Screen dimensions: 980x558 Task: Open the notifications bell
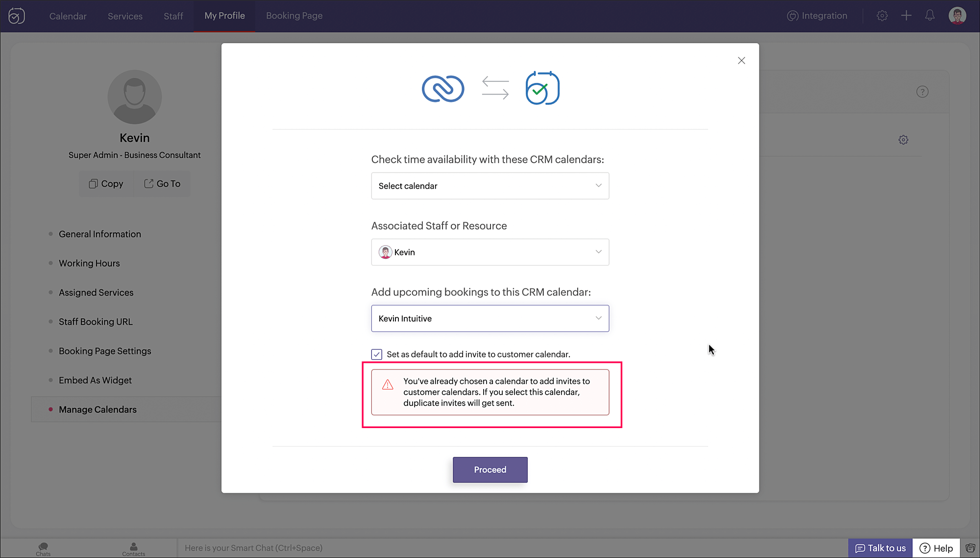click(930, 16)
